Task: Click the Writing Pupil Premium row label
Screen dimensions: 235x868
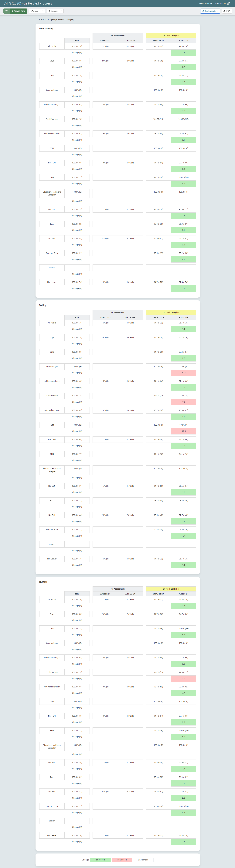Action: 52,396
